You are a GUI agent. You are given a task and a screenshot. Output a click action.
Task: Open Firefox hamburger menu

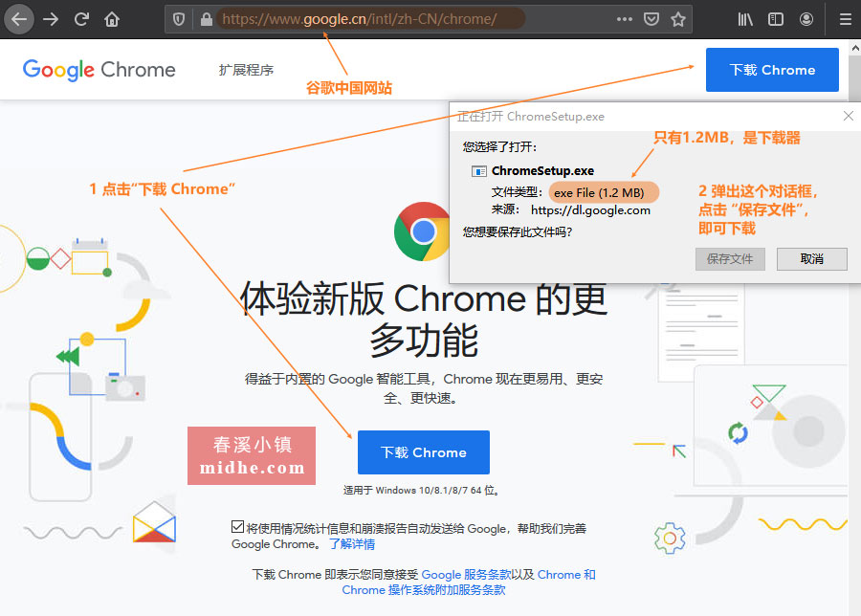click(846, 19)
